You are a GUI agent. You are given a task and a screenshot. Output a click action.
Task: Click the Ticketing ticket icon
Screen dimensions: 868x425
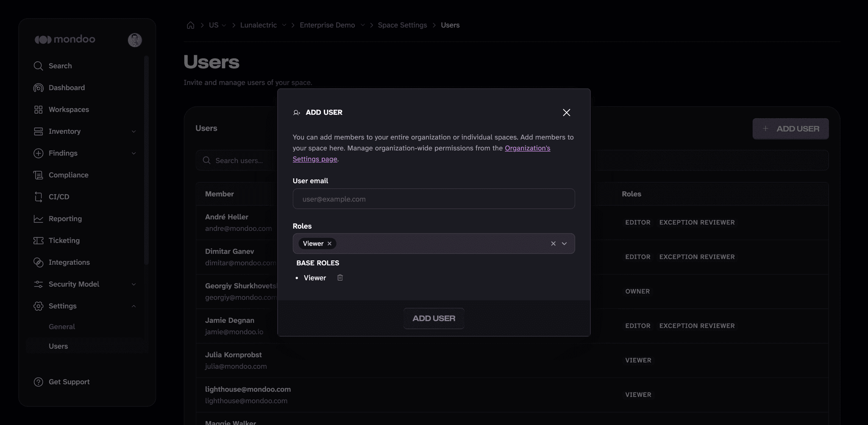pos(39,240)
